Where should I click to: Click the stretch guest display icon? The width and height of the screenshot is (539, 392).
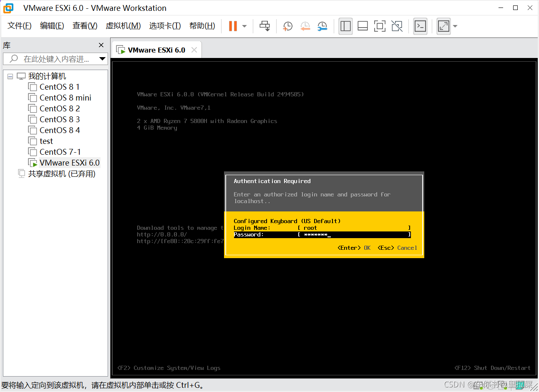pyautogui.click(x=443, y=26)
